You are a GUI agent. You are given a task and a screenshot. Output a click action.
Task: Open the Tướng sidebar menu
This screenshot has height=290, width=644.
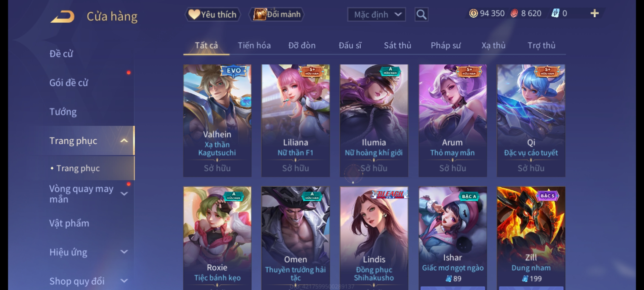[x=63, y=112]
